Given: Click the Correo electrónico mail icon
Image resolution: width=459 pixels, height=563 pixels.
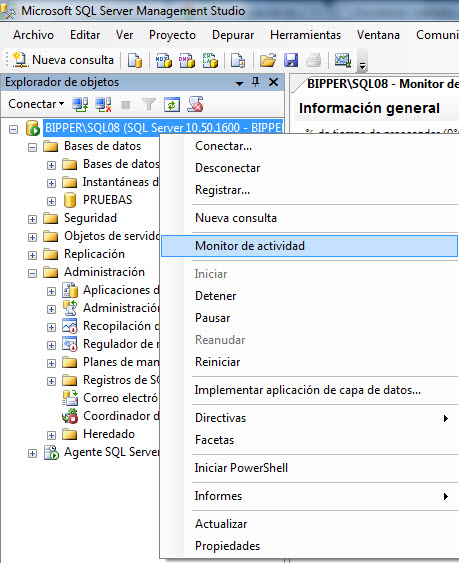Looking at the screenshot, I should click(x=70, y=398).
